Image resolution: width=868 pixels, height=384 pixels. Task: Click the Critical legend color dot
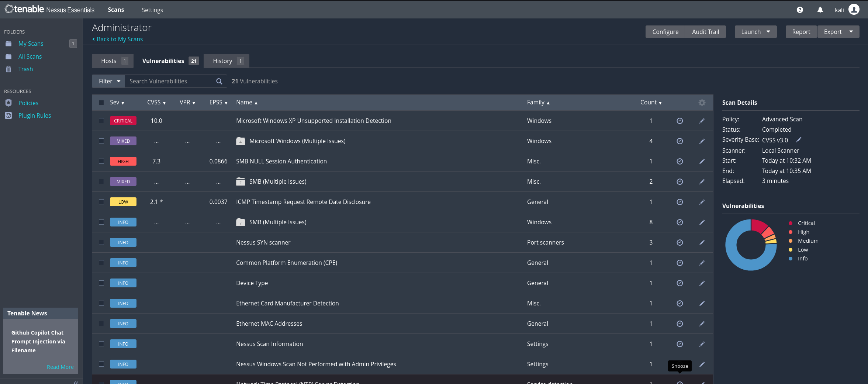pyautogui.click(x=791, y=223)
